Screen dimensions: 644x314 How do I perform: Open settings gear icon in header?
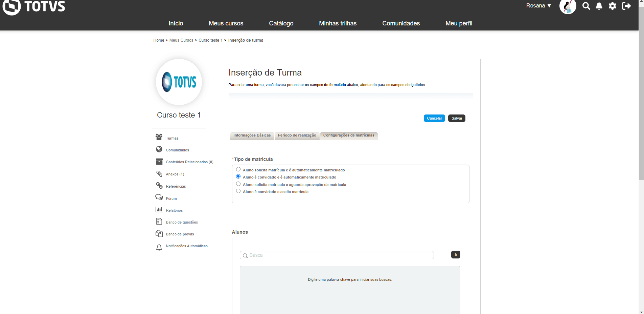click(x=613, y=6)
